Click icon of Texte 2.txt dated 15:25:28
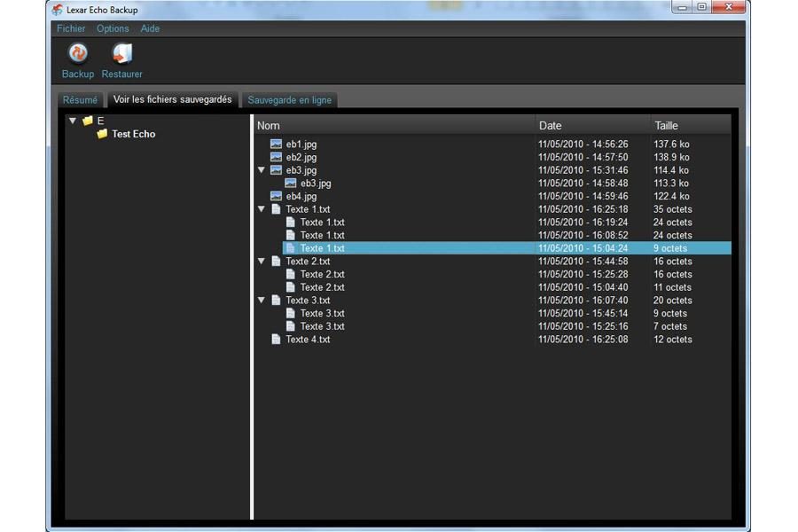This screenshot has width=798, height=532. pos(291,274)
